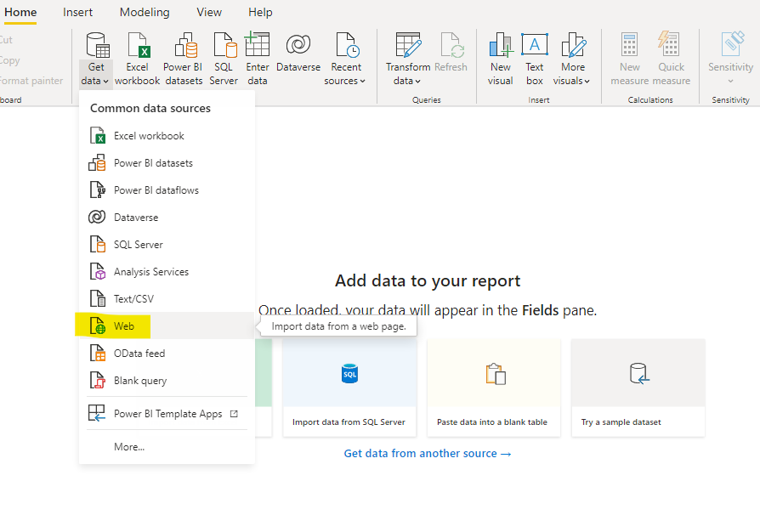Expand Transform data dropdown arrow
This screenshot has height=532, width=760.
point(417,82)
